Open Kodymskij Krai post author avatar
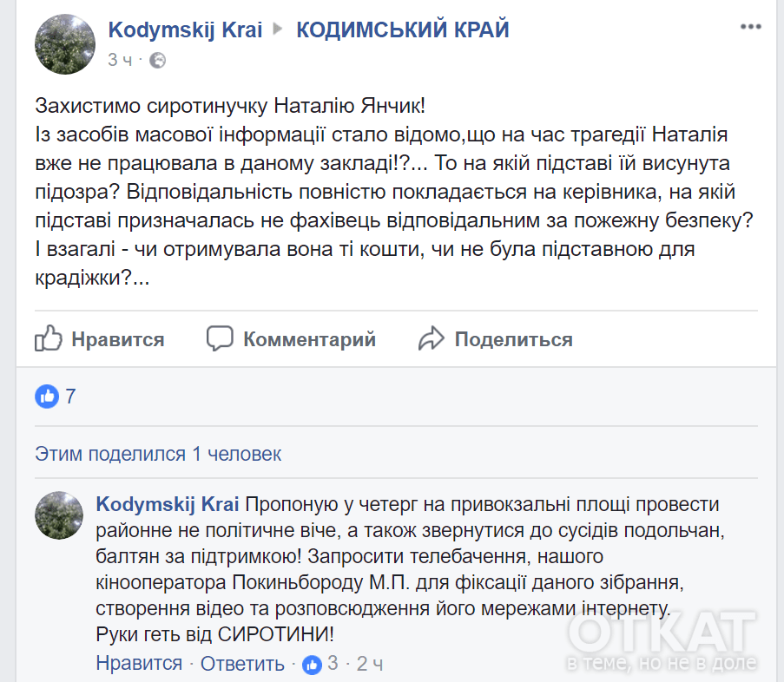The image size is (784, 682). (x=65, y=44)
